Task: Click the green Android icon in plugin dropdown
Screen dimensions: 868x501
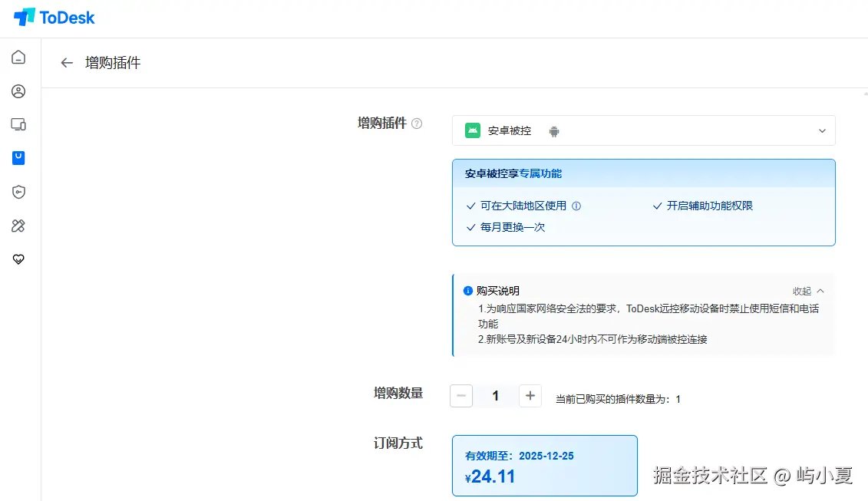Action: pyautogui.click(x=472, y=130)
